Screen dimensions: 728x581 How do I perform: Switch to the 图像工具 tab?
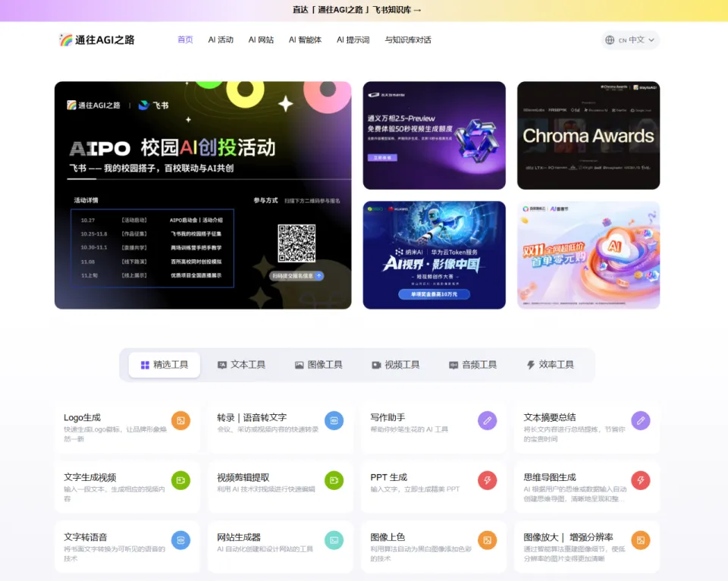click(x=318, y=365)
